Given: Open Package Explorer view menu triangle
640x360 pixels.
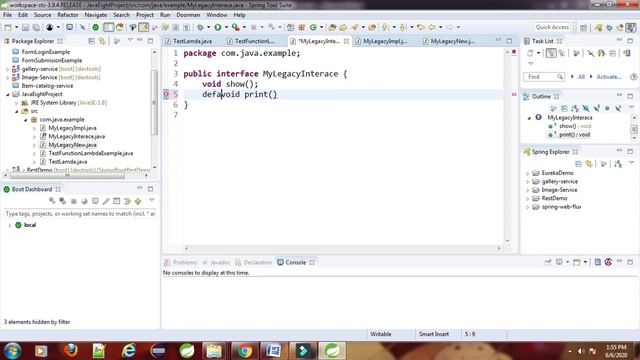Looking at the screenshot, I should coord(130,41).
